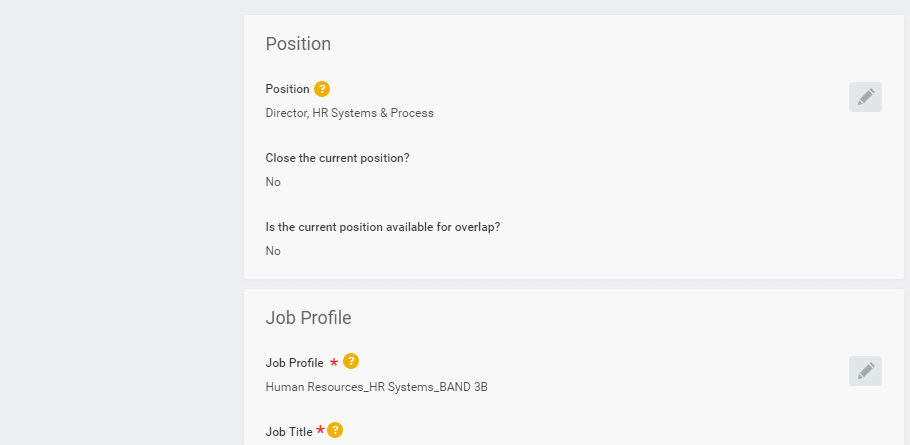
Task: Click the Job Title field label
Action: (289, 432)
